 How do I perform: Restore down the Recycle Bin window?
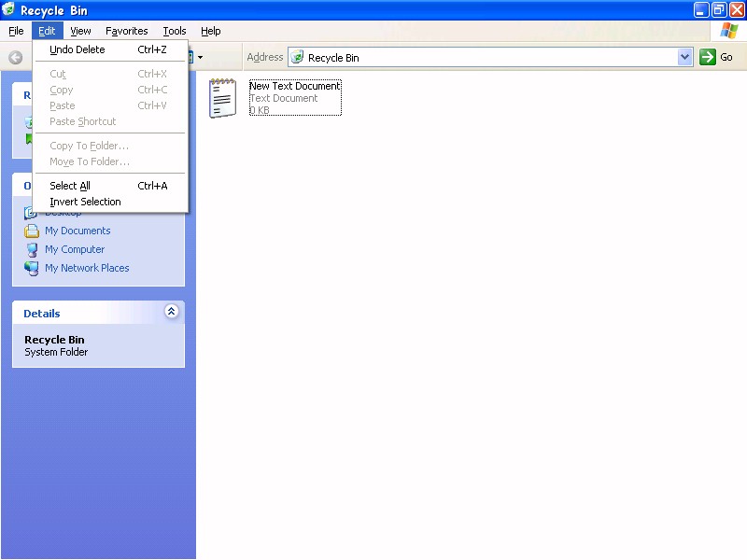coord(719,9)
